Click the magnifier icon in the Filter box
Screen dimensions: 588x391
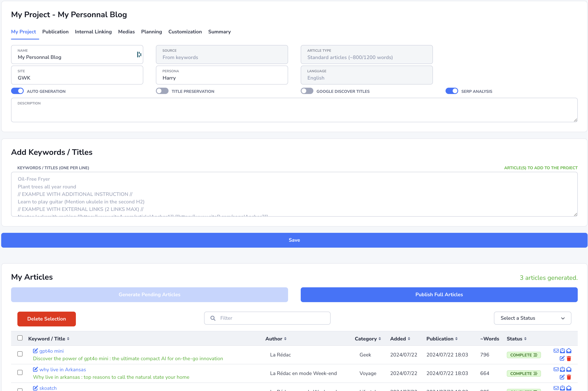tap(213, 318)
